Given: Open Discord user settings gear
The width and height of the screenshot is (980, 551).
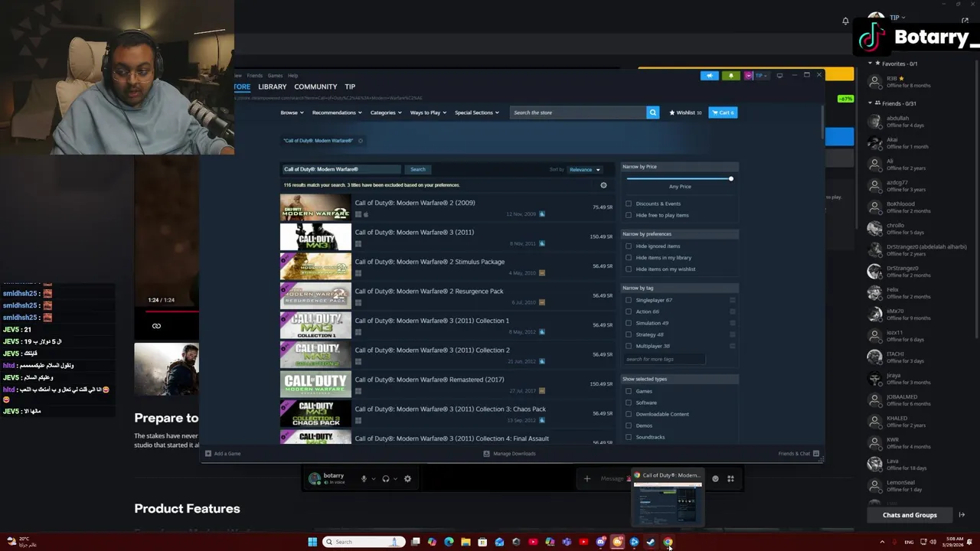Looking at the screenshot, I should [x=407, y=479].
